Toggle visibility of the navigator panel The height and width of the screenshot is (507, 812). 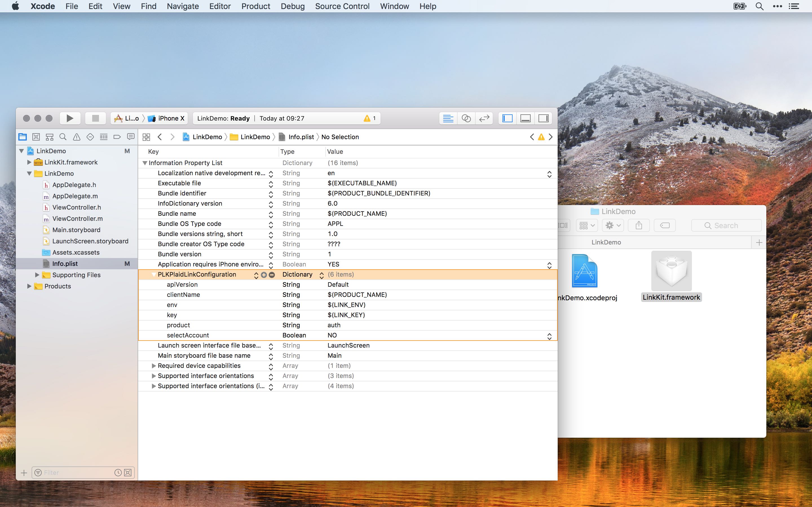pos(507,118)
